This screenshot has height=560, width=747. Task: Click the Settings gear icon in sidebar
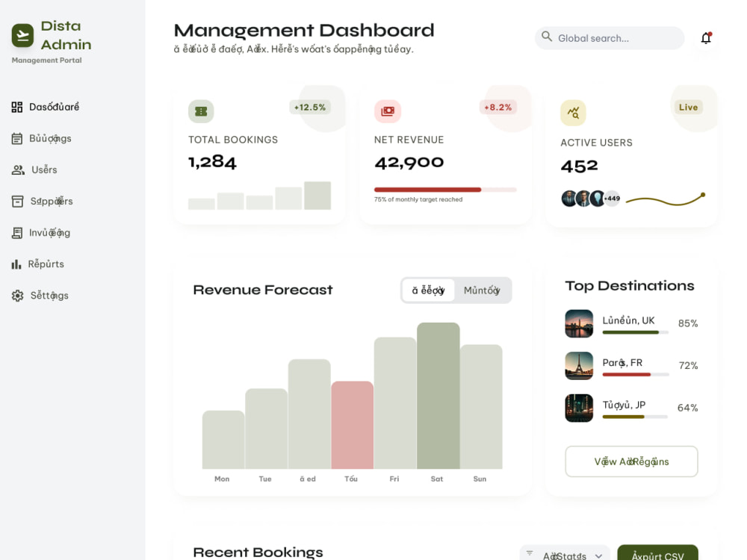click(x=18, y=296)
